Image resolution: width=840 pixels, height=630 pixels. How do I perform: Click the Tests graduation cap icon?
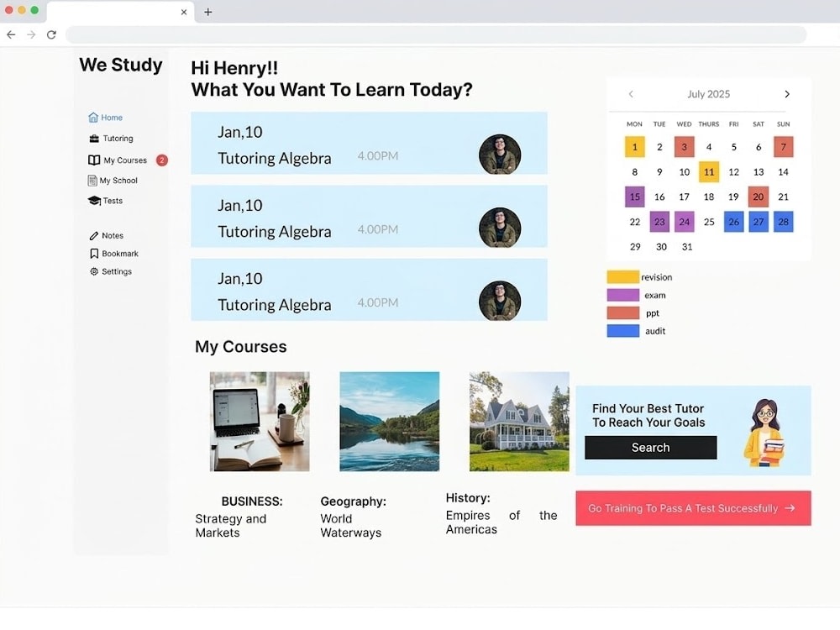[94, 201]
